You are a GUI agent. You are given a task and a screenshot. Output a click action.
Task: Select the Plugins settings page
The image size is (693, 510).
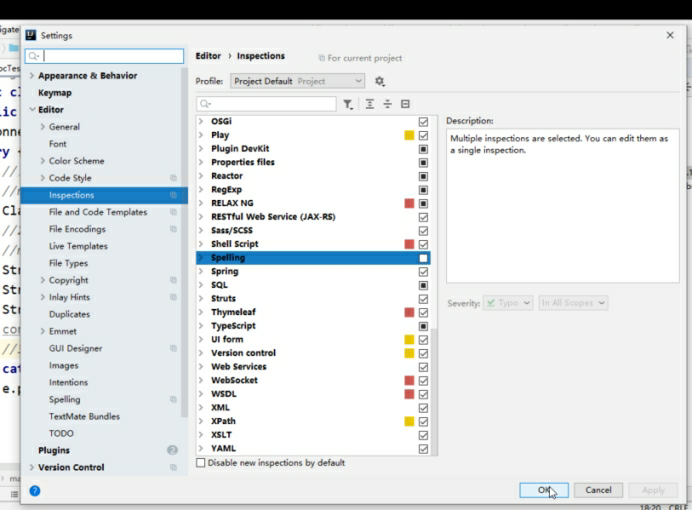coord(54,450)
